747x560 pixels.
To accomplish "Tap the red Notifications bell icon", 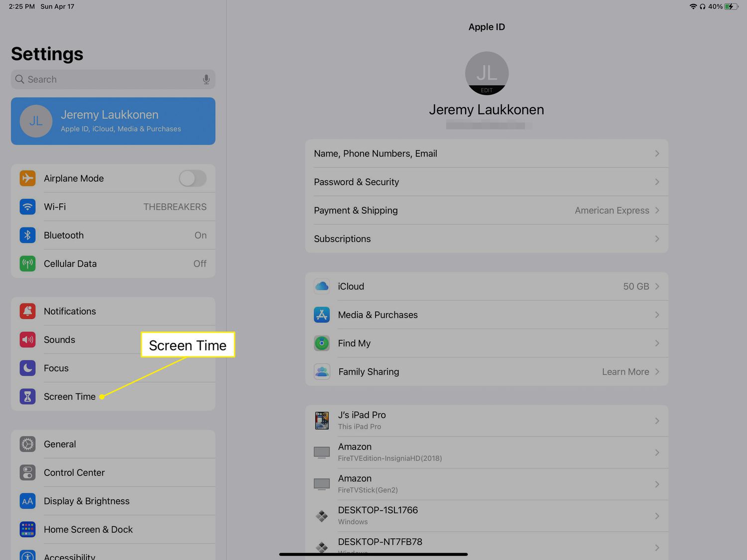I will click(27, 311).
